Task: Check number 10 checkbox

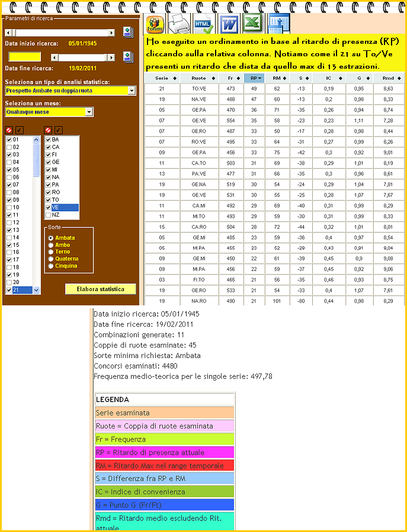Action: (9, 207)
